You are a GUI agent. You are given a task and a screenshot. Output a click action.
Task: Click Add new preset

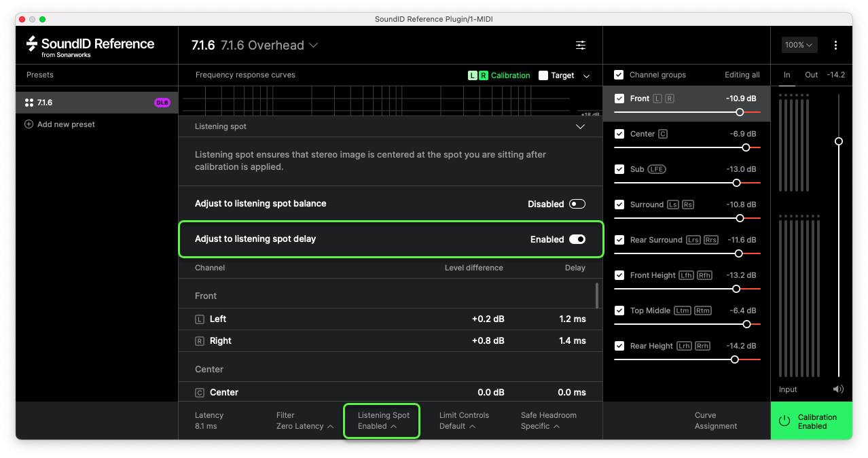point(60,124)
